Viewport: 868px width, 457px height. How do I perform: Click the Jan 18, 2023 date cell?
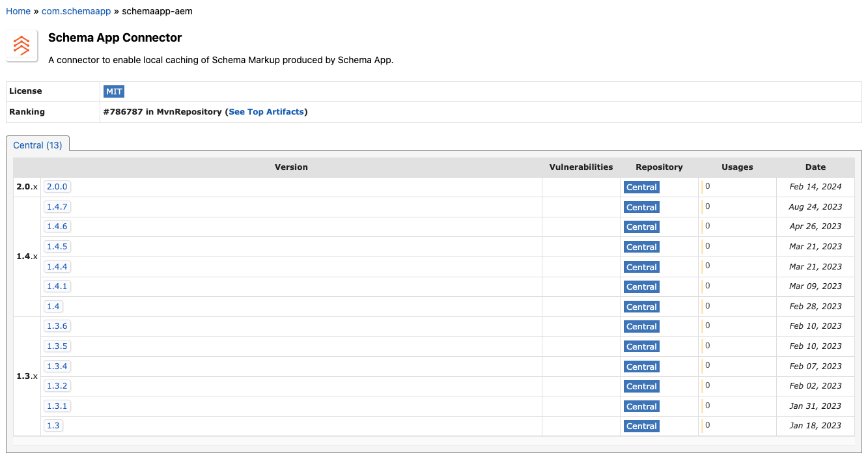click(x=815, y=426)
